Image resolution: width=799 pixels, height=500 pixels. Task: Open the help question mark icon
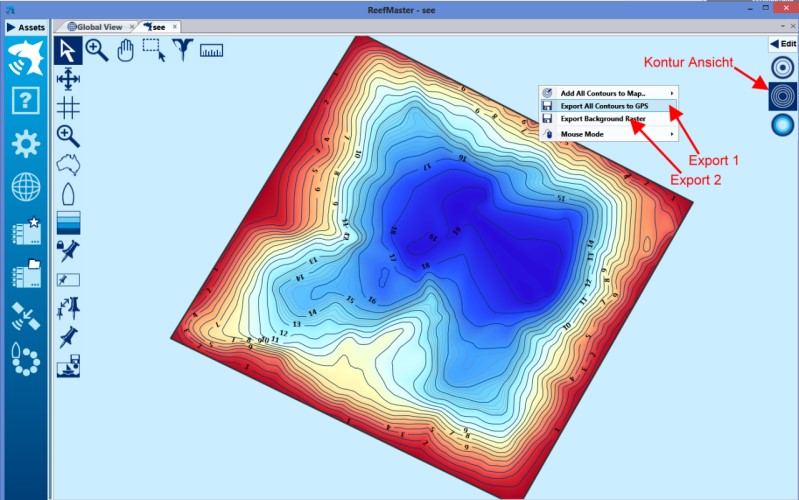(25, 100)
